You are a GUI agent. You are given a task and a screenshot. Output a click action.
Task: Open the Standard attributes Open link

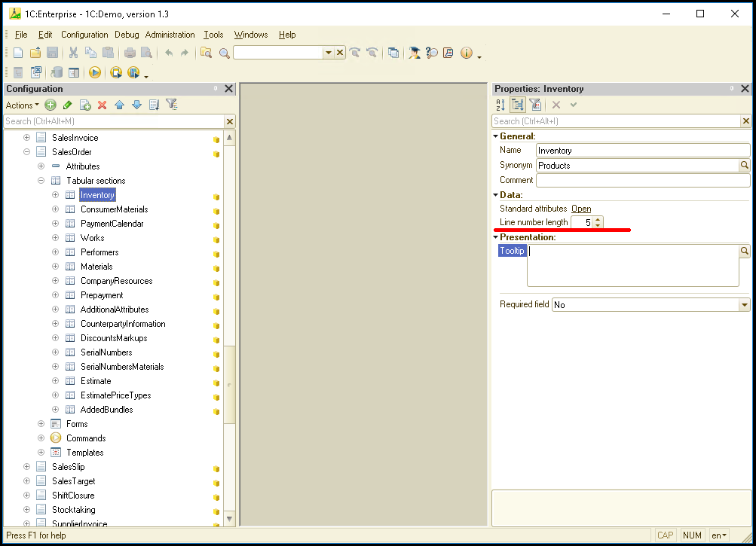(x=581, y=209)
